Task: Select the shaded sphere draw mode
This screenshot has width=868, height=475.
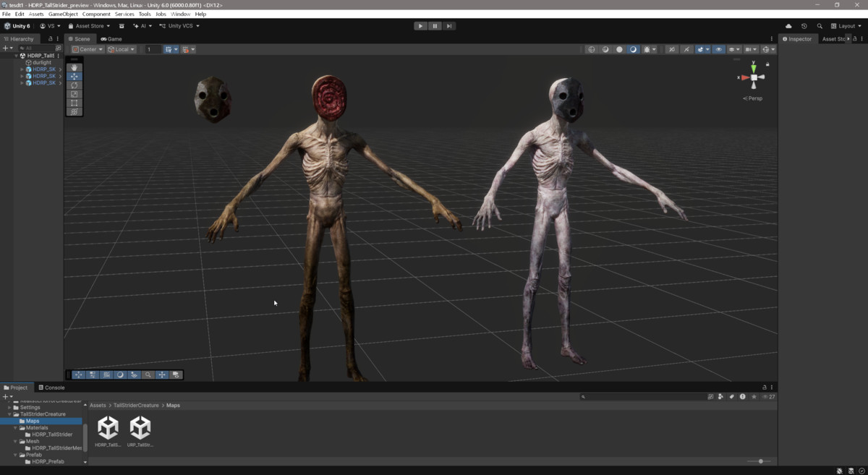Action: click(x=605, y=49)
